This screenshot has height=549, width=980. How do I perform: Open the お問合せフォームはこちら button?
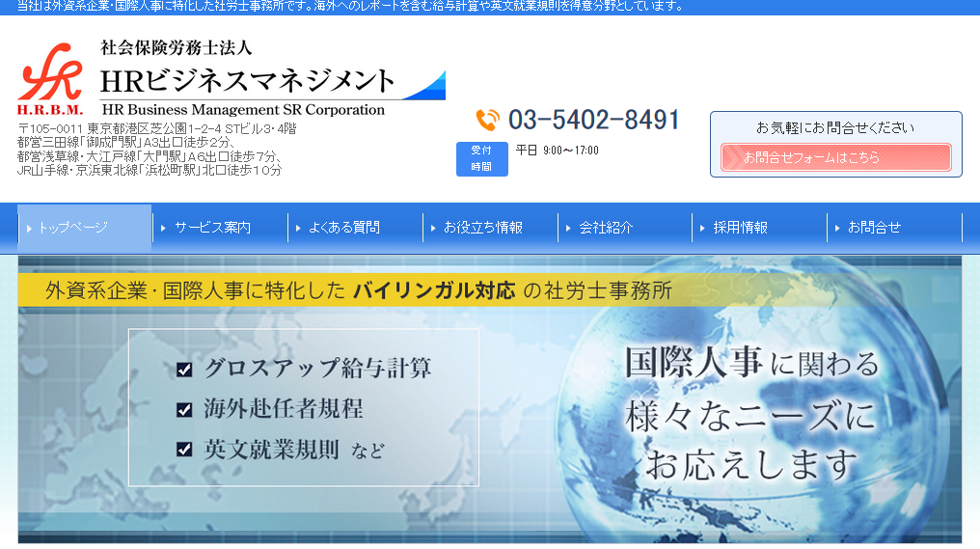[835, 157]
